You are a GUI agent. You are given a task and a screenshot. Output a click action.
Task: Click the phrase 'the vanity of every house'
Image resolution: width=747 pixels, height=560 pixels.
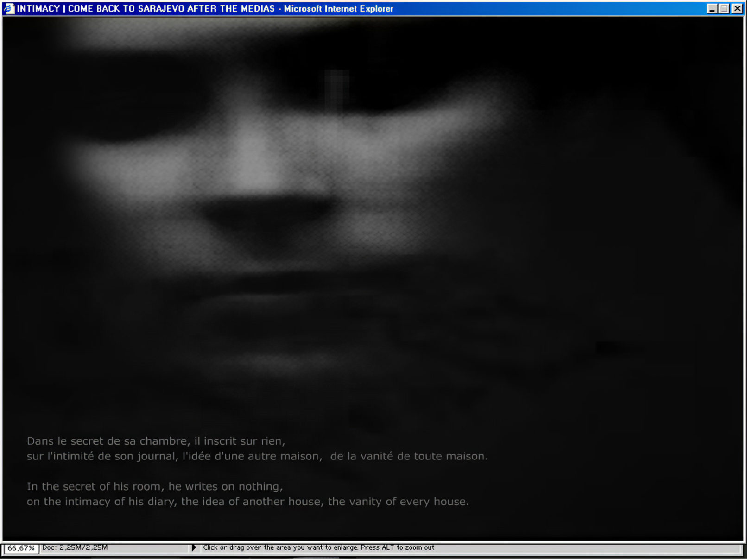398,502
